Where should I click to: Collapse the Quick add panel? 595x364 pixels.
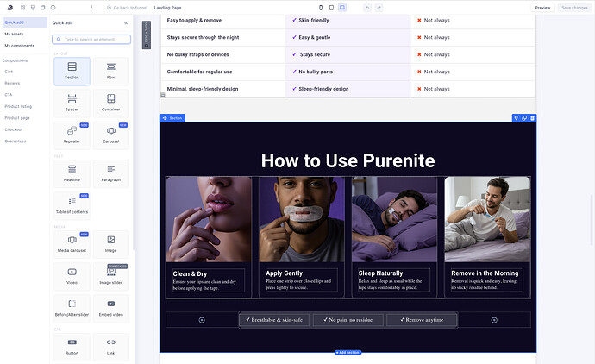click(x=126, y=23)
